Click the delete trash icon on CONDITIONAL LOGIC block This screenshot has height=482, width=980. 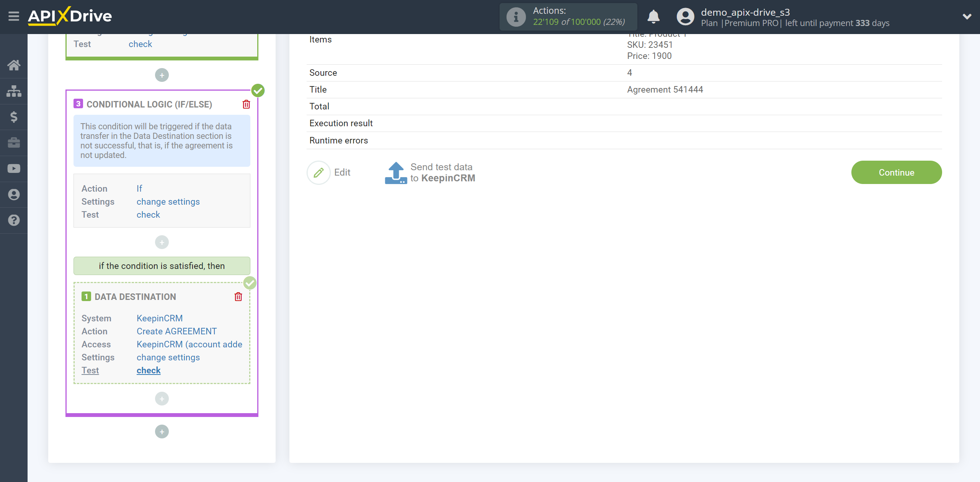coord(247,104)
